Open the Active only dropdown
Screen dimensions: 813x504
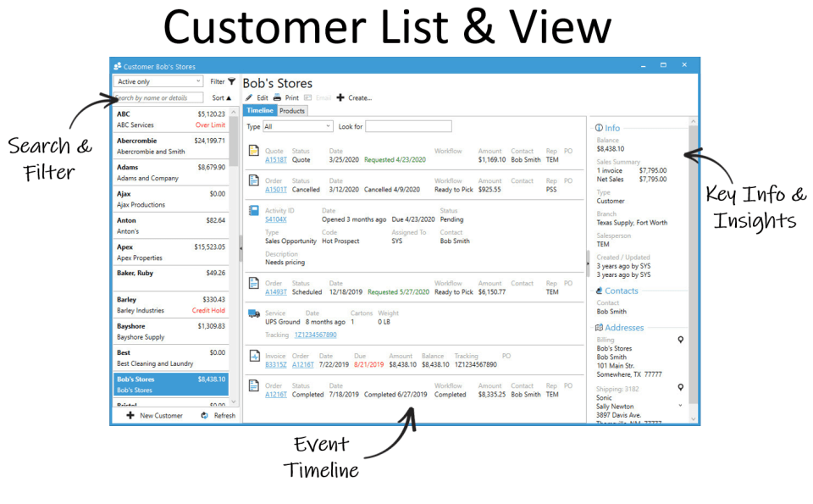click(x=157, y=81)
